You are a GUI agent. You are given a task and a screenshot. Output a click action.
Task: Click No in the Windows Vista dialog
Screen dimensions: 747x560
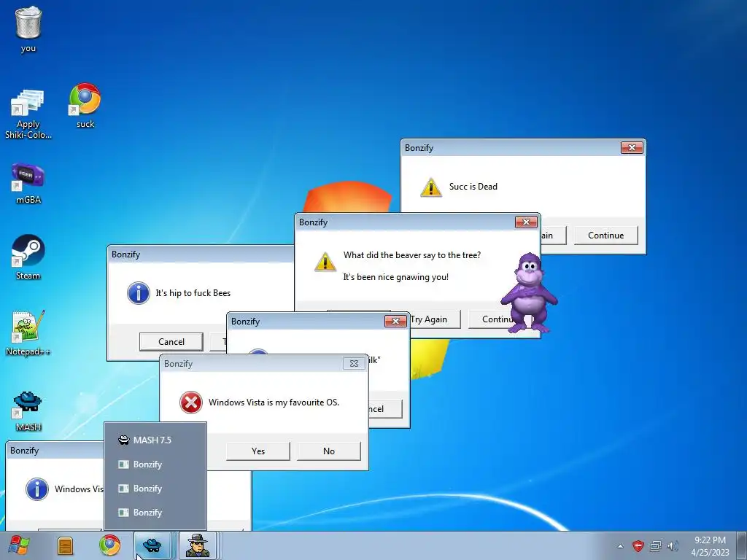point(329,451)
